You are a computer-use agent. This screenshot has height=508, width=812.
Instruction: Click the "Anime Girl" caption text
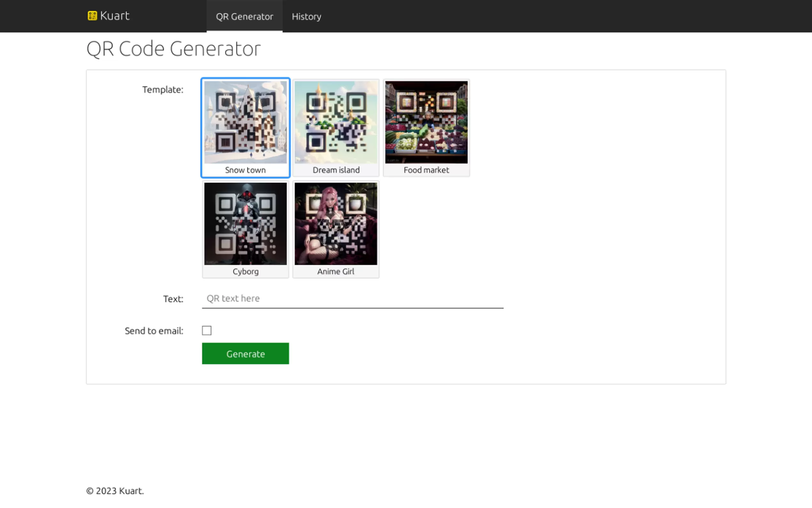336,272
